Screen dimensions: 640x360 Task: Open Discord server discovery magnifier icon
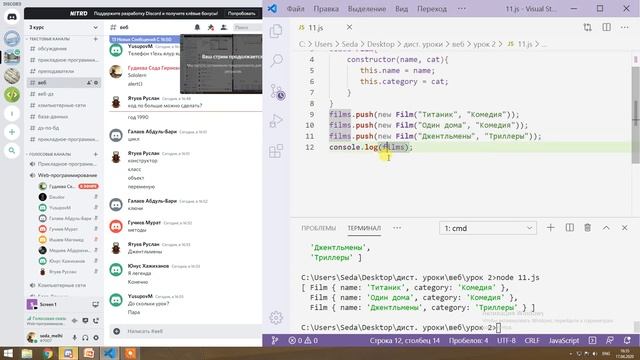[x=12, y=151]
